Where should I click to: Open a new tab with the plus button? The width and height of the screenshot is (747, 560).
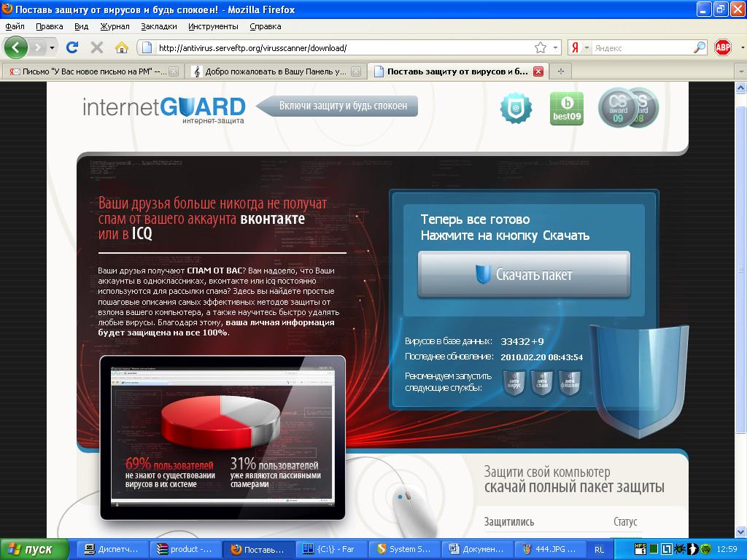pyautogui.click(x=561, y=71)
